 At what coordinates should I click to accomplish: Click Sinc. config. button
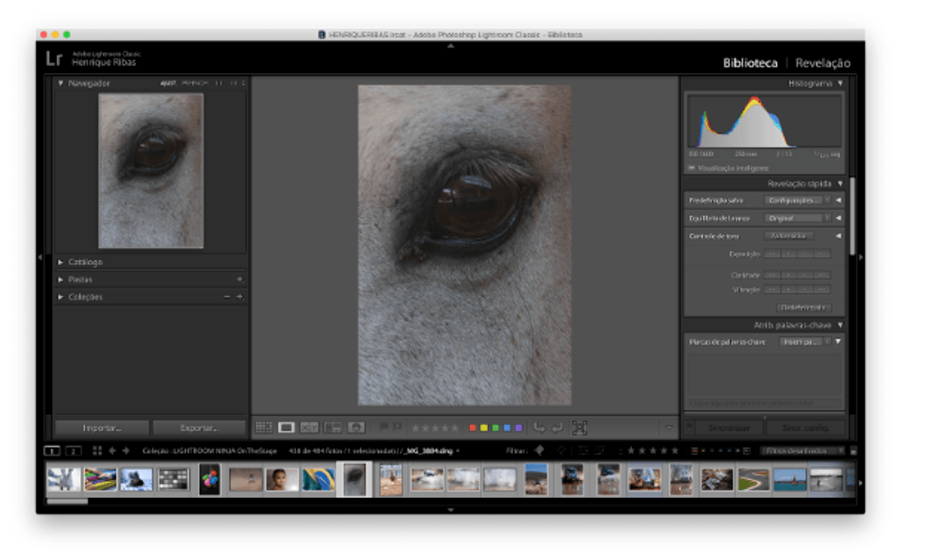[x=806, y=428]
